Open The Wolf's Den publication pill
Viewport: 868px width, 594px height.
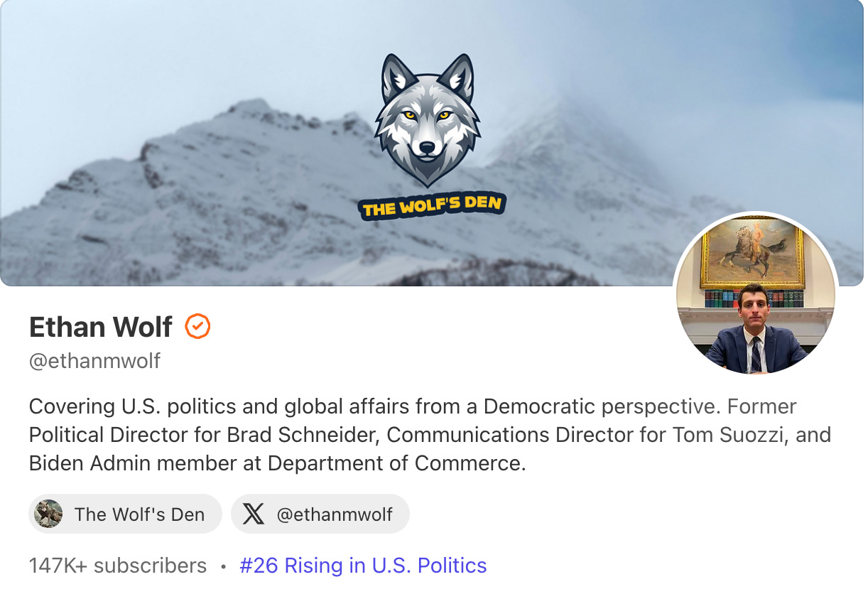pos(125,514)
